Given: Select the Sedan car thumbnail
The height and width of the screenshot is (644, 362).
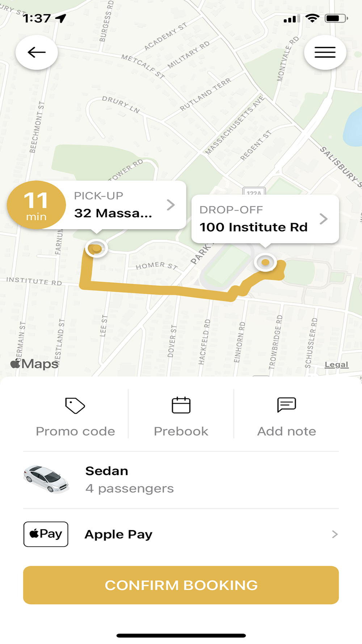Looking at the screenshot, I should point(46,480).
